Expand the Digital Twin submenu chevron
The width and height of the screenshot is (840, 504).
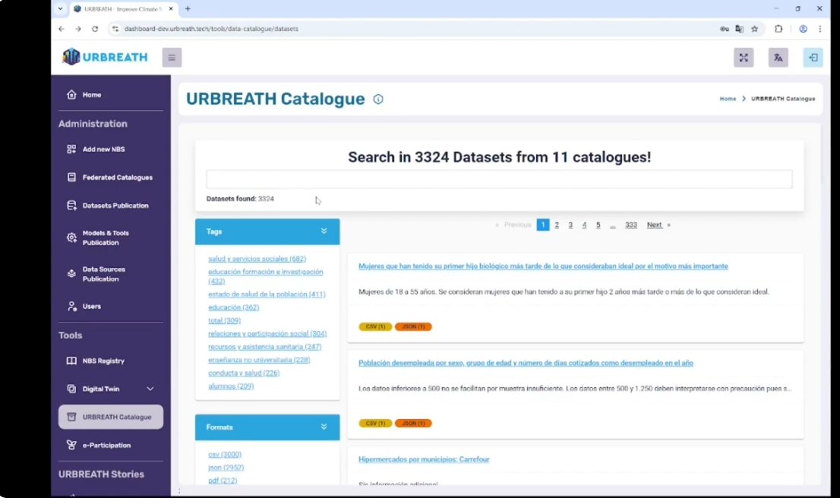(x=150, y=389)
